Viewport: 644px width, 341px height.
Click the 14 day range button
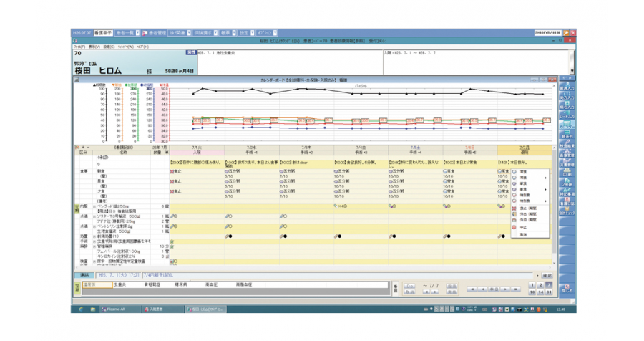[x=540, y=292]
